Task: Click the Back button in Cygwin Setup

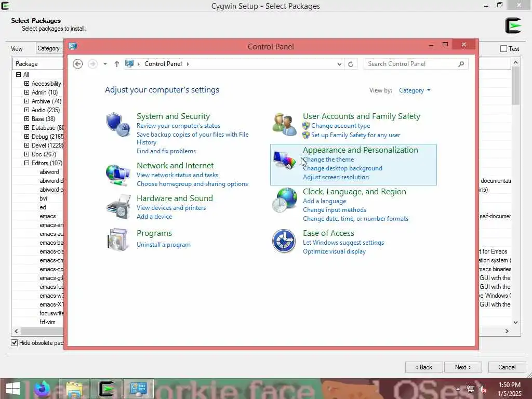Action: click(424, 367)
